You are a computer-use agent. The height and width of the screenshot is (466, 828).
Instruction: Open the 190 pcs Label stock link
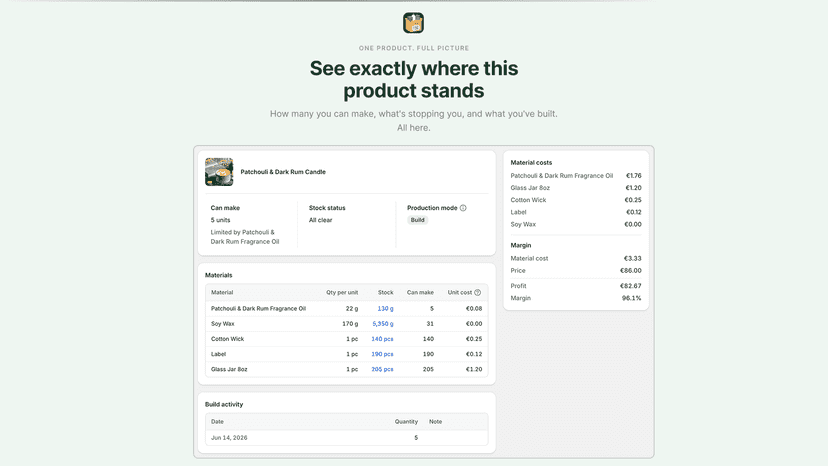click(x=382, y=355)
